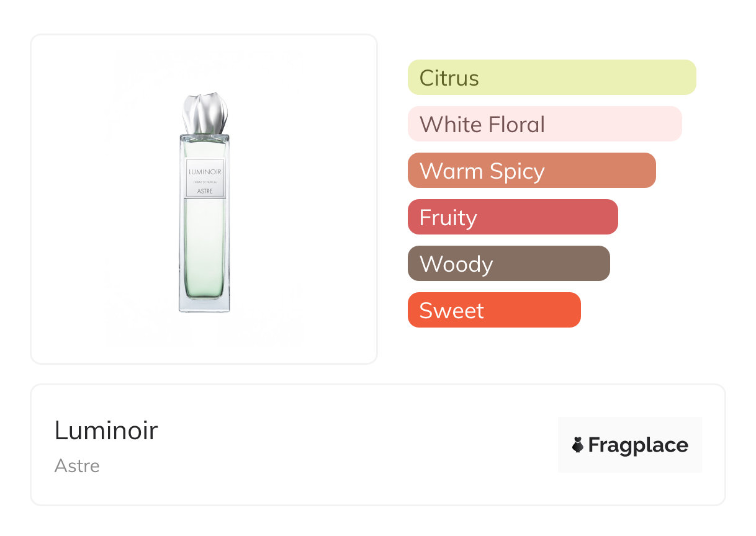
Task: Click the clear glass base of the bottle
Action: [x=205, y=304]
